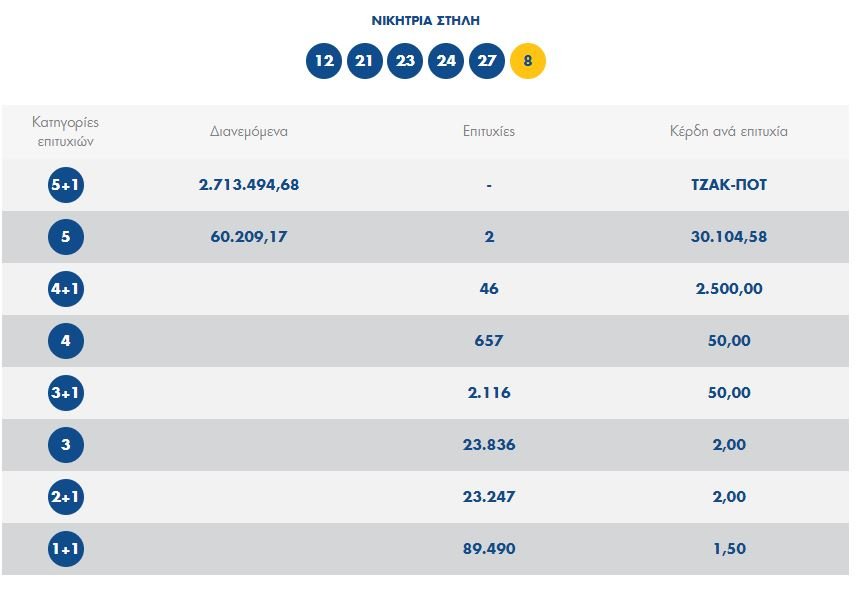The width and height of the screenshot is (867, 606).
Task: Click the 2.713.494,68 amount
Action: coord(249,185)
